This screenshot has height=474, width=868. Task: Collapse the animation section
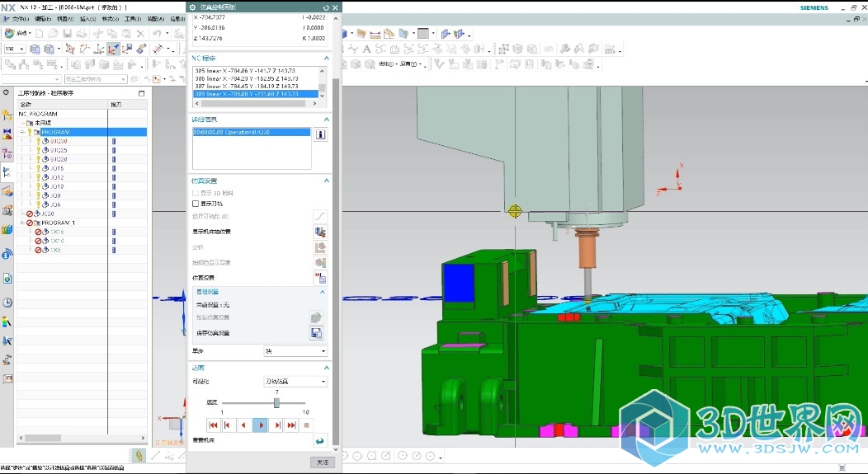326,368
